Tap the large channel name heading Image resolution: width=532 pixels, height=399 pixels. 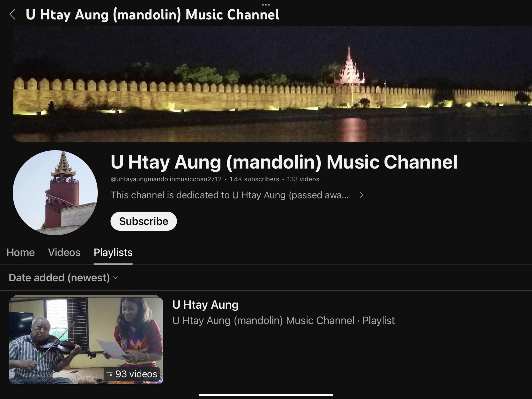(284, 162)
